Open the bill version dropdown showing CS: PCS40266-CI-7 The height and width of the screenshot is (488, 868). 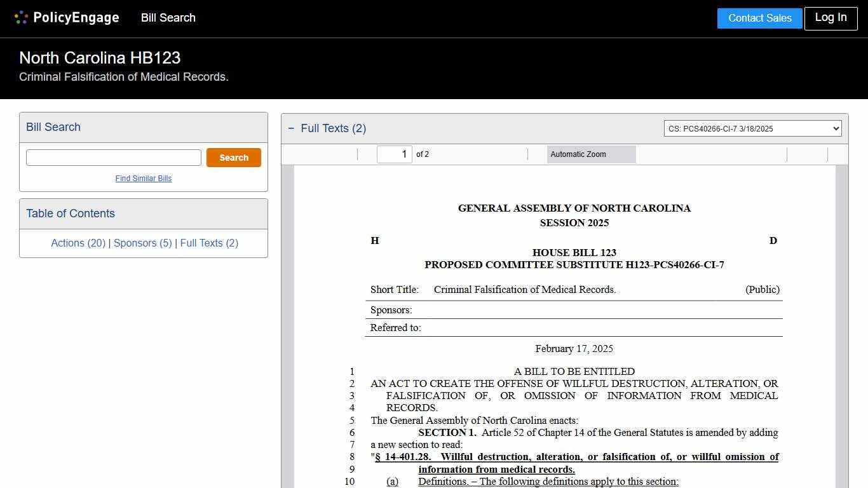coord(752,128)
